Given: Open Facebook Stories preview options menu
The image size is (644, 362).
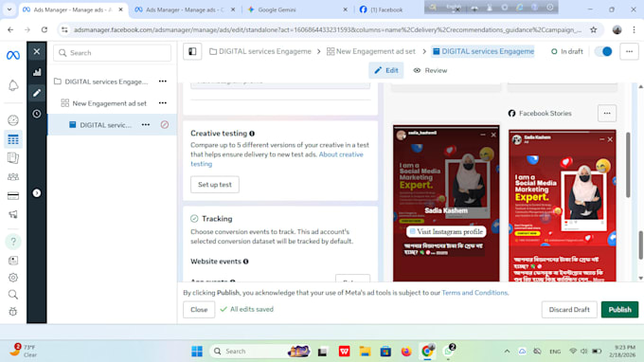Looking at the screenshot, I should click(607, 113).
